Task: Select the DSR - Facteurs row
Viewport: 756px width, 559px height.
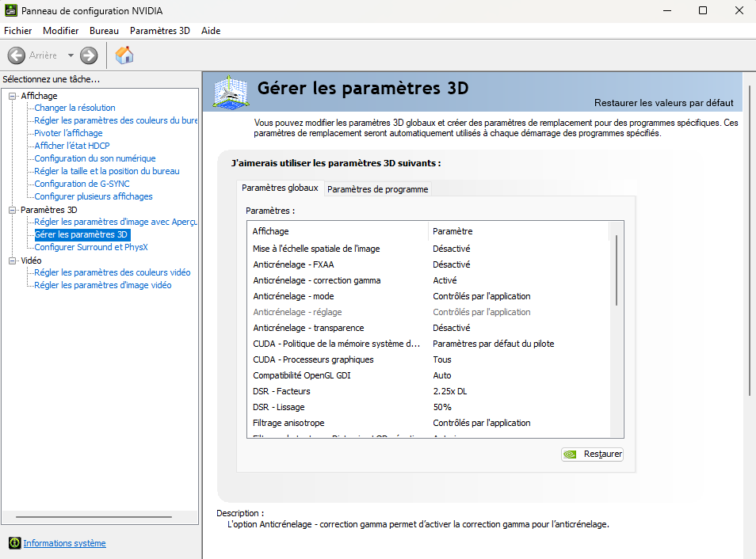Action: [429, 391]
